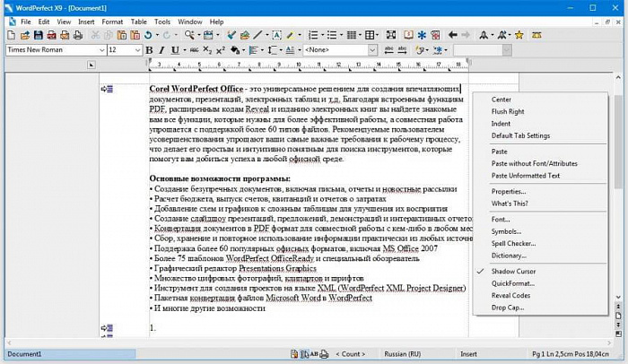The image size is (628, 364).
Task: Click the < Count > status bar button
Action: click(x=351, y=354)
